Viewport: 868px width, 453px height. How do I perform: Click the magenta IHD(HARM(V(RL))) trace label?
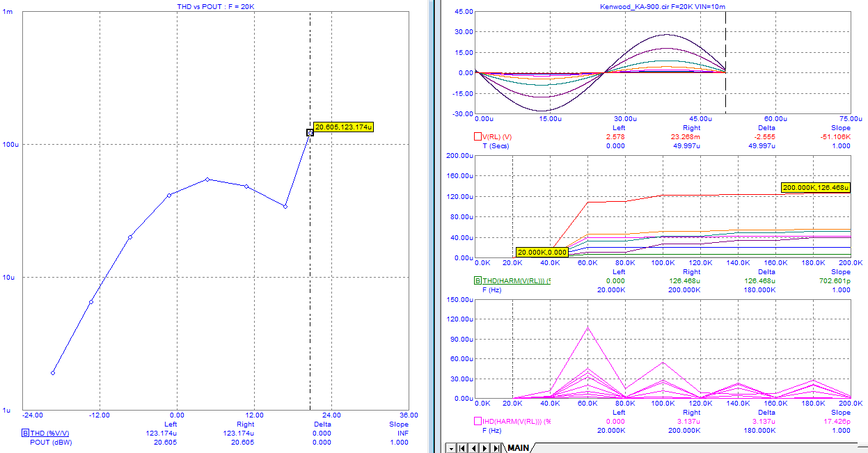click(x=516, y=421)
